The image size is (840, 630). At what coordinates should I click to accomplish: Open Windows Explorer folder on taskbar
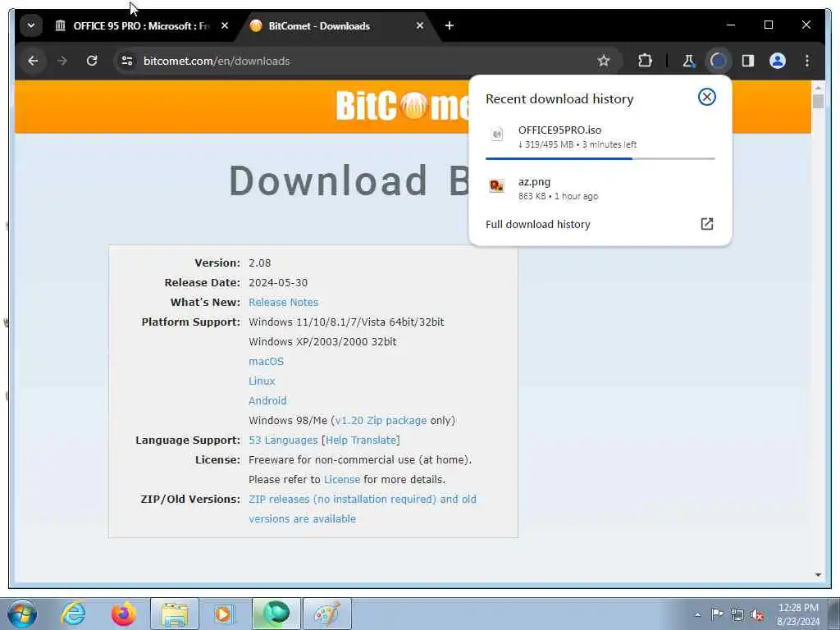(x=175, y=614)
